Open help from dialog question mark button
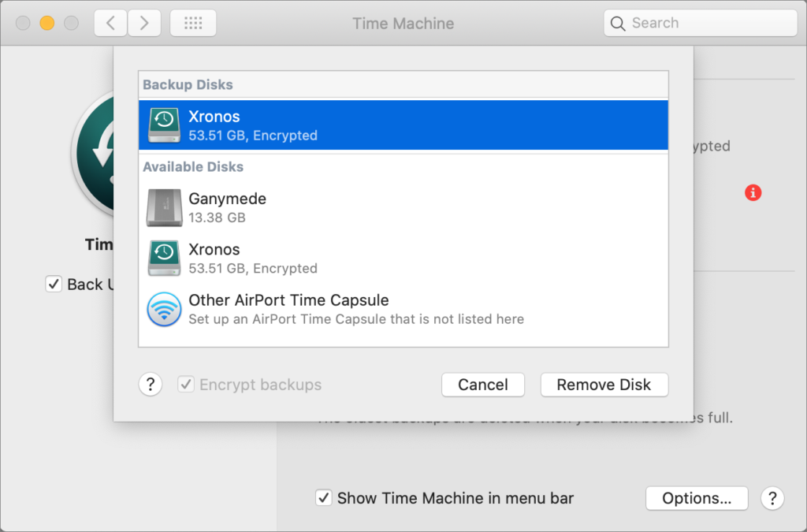This screenshot has width=807, height=532. (151, 385)
